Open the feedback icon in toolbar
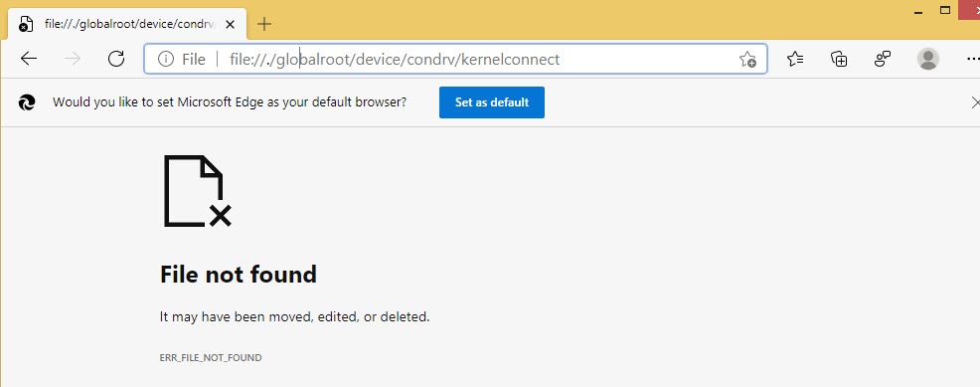 tap(883, 59)
